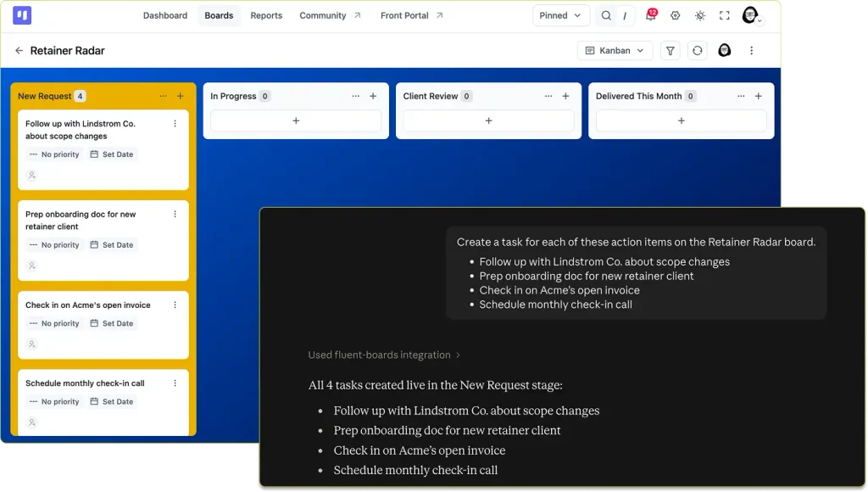Select the Boards tab
Image resolution: width=868 pixels, height=492 pixels.
(x=219, y=15)
